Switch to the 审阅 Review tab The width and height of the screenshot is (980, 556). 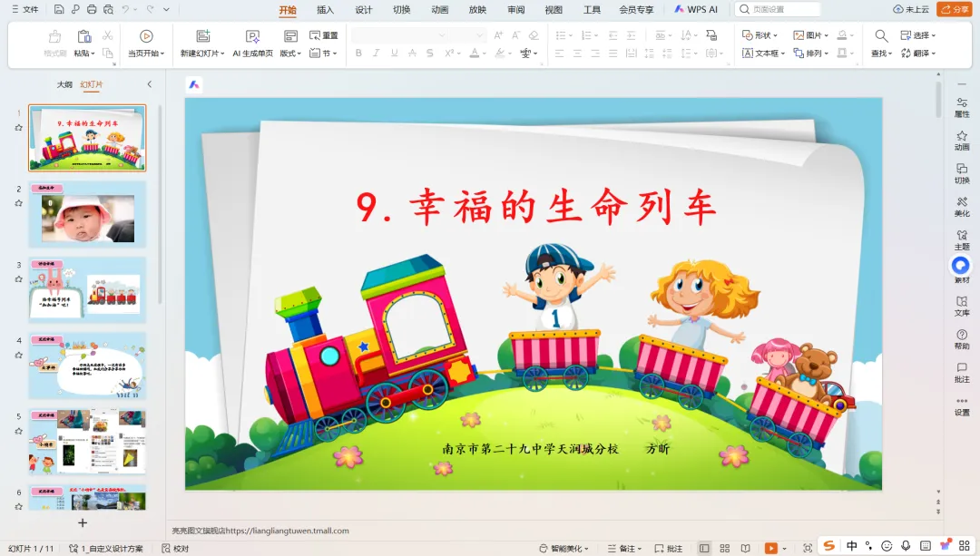point(515,9)
